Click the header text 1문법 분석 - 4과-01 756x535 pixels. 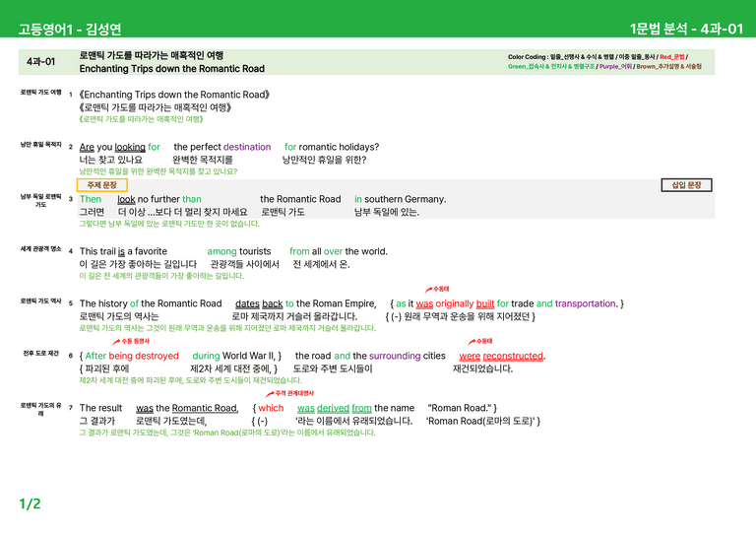tap(686, 29)
